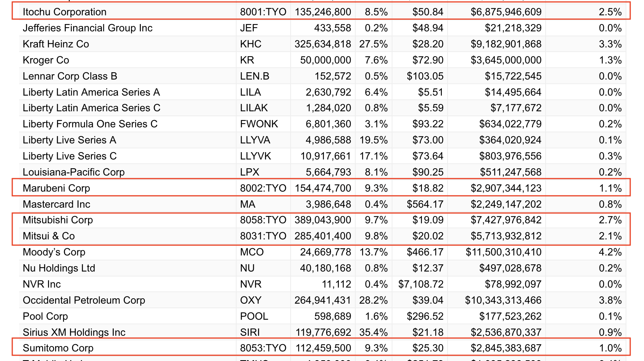Viewport: 644px width, 361px height.
Task: Select the LILA ticker symbol cell
Action: [x=250, y=92]
